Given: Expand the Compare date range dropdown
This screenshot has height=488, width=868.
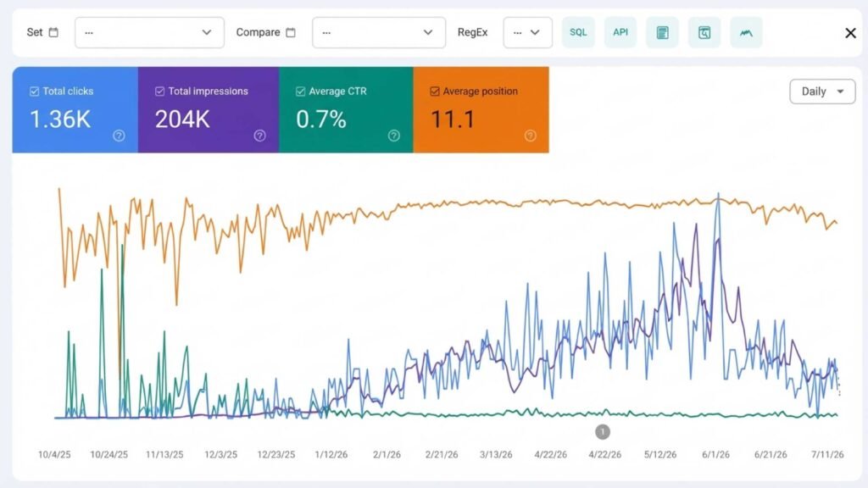Looking at the screenshot, I should [379, 33].
